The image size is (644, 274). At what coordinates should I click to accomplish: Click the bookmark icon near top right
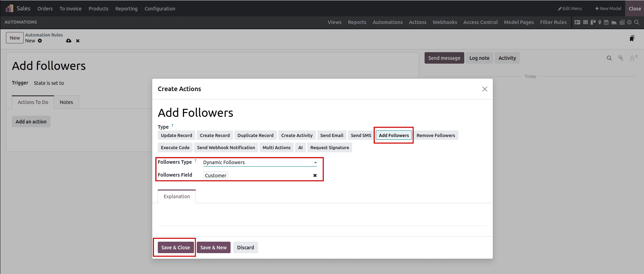click(632, 38)
